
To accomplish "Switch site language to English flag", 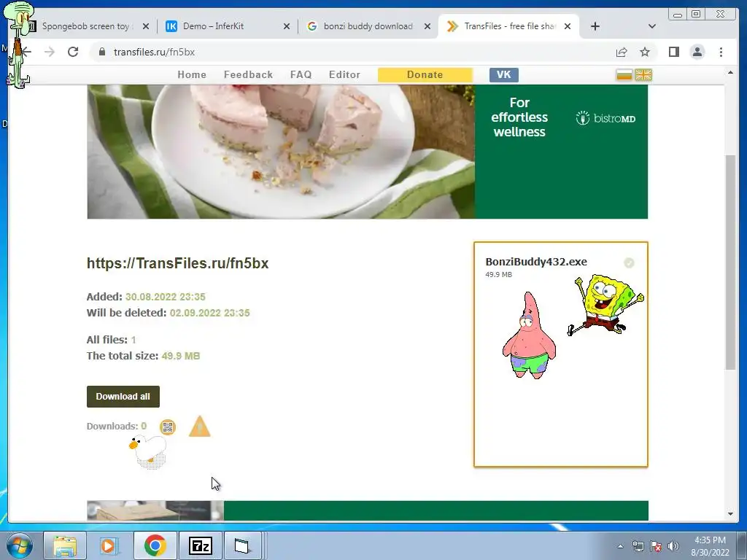I will click(643, 75).
